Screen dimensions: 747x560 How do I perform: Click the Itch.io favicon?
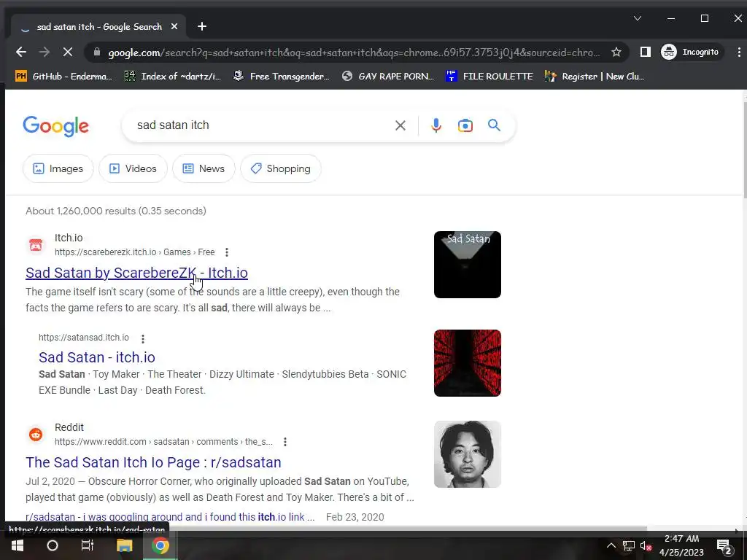point(36,245)
